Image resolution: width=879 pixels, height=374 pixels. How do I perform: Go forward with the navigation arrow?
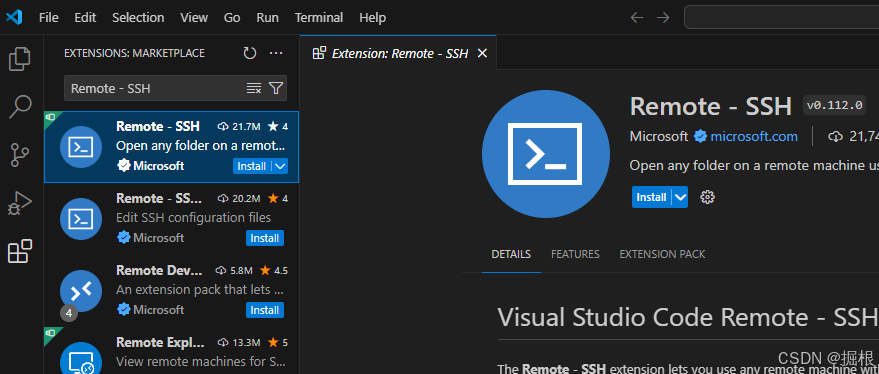[x=663, y=17]
